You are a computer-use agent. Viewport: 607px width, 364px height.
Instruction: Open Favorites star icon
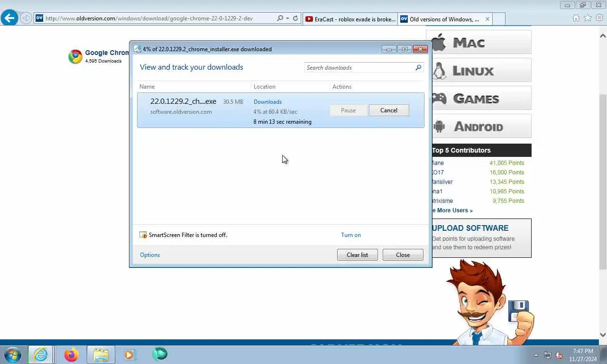tap(588, 18)
